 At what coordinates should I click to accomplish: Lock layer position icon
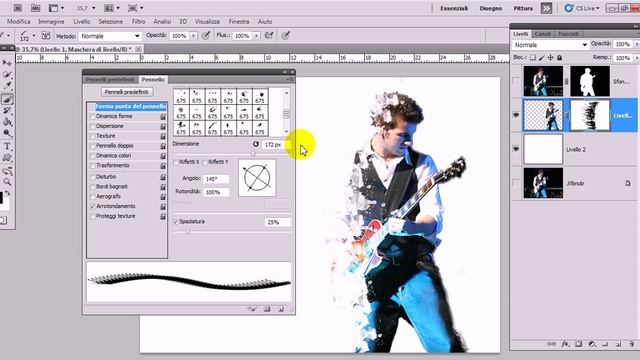[551, 58]
